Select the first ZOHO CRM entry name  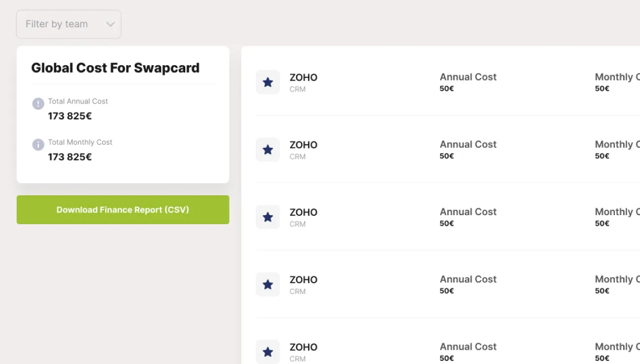304,77
